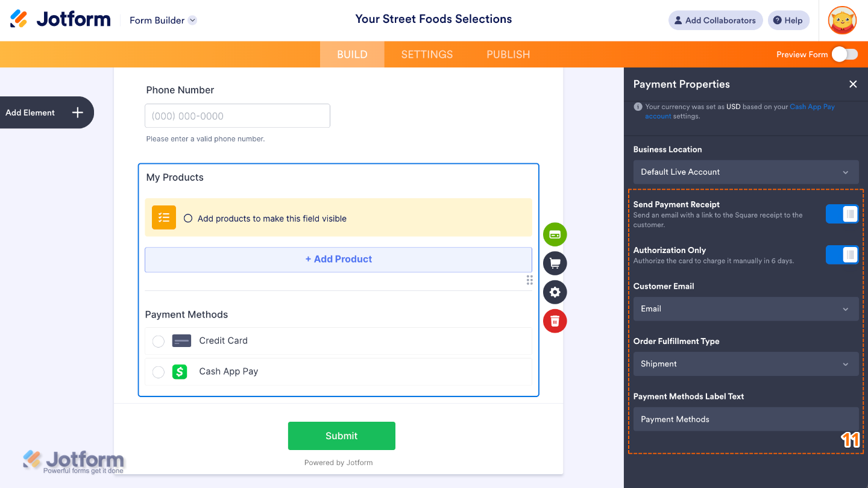Toggle Send Payment Receipt switch
The image size is (868, 488).
[x=842, y=214]
